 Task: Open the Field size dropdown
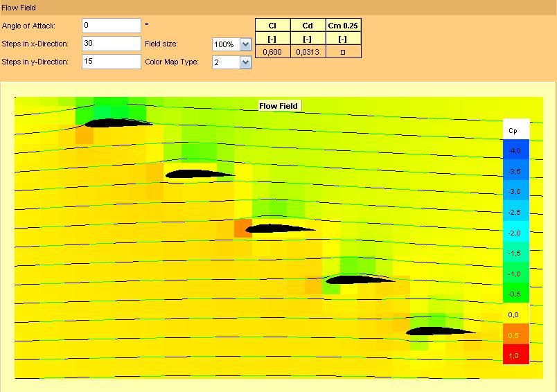[x=245, y=44]
